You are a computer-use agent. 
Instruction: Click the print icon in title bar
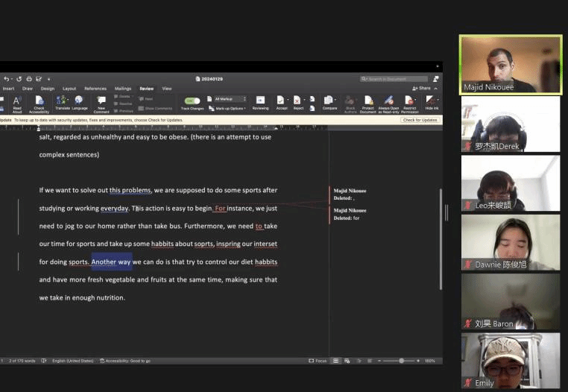[28, 79]
